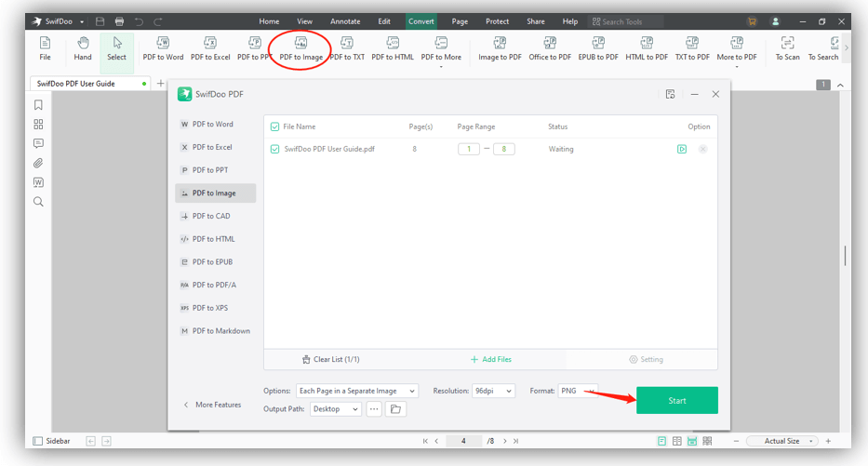Screen dimensions: 868x466
Task: Click the To Scan ribbon tool
Action: click(x=787, y=48)
